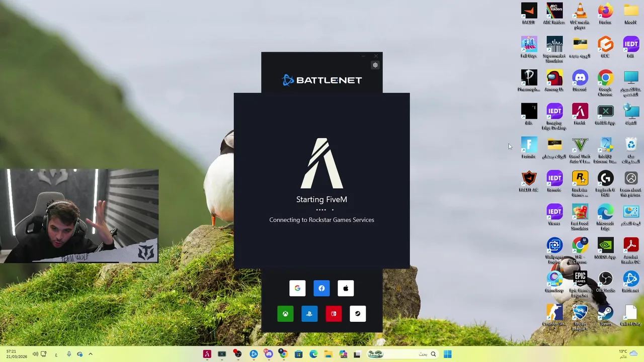Open Battle.net settings gear icon

tap(375, 65)
